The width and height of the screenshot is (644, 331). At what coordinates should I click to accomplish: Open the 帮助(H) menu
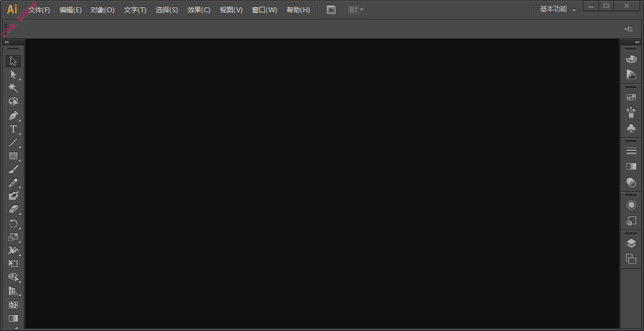click(x=298, y=10)
